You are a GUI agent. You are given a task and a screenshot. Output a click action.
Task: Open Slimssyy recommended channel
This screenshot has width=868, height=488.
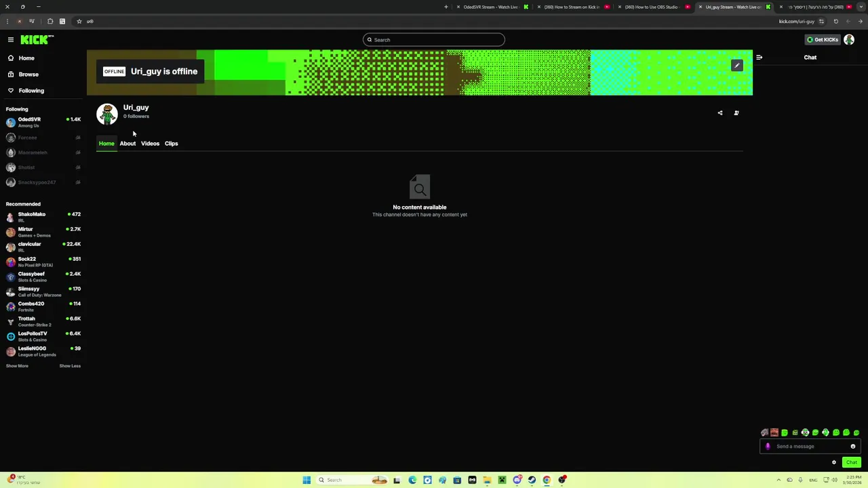[x=43, y=291]
